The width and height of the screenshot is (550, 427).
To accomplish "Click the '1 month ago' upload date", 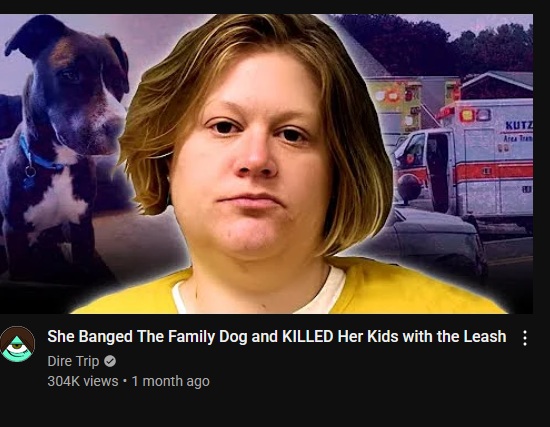I will (170, 381).
